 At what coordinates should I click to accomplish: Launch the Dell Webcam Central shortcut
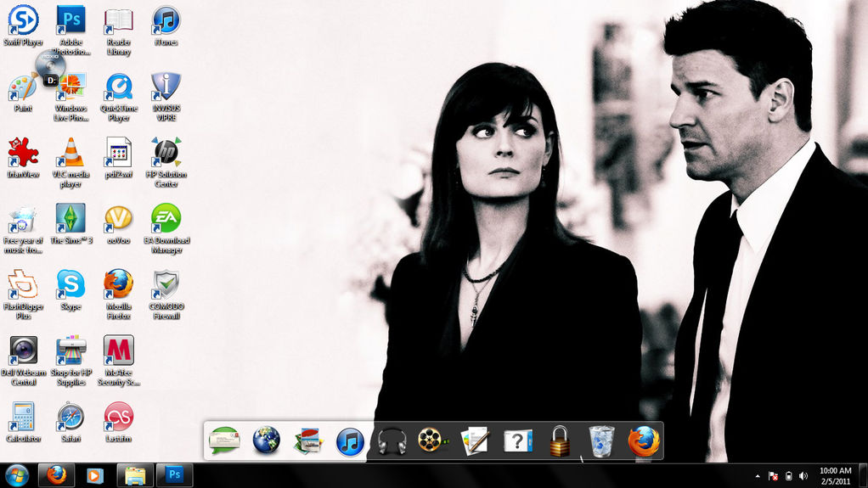click(x=23, y=351)
